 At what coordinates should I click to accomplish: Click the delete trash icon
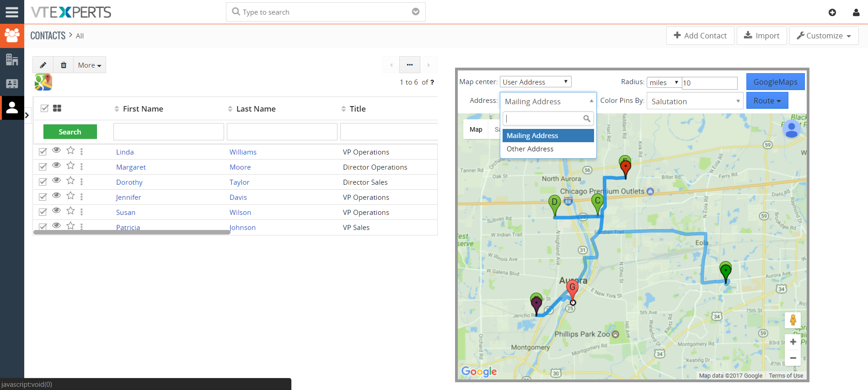[64, 65]
